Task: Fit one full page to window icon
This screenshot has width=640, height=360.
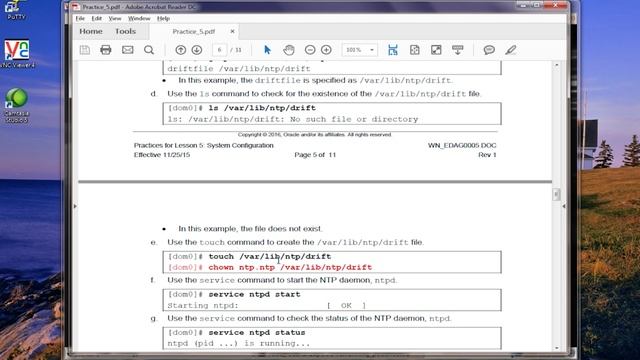Action: pyautogui.click(x=415, y=50)
